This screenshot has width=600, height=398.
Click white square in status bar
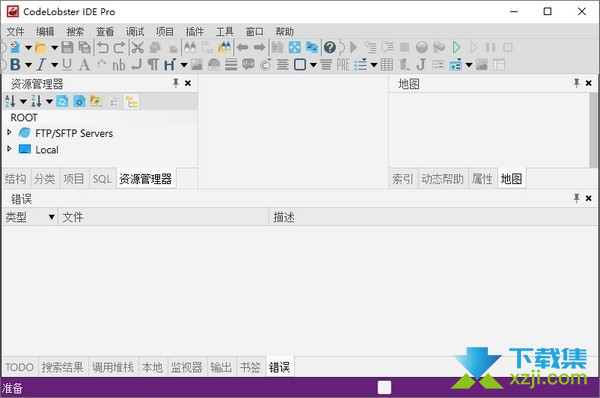(x=385, y=388)
